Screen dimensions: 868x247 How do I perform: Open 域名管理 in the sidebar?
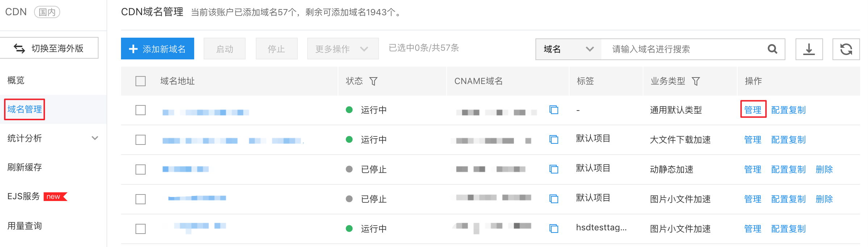25,109
